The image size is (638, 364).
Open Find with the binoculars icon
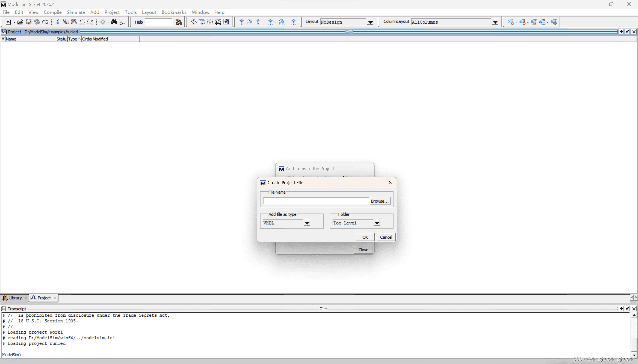(x=114, y=22)
